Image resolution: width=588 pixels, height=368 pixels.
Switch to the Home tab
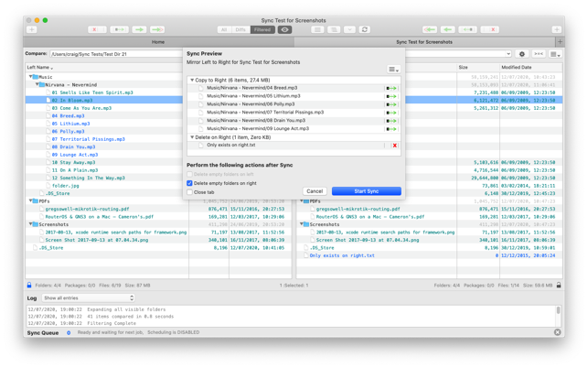click(x=158, y=42)
